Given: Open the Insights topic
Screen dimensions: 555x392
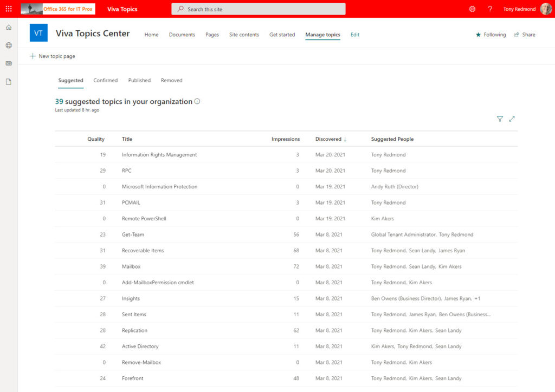Looking at the screenshot, I should 131,298.
